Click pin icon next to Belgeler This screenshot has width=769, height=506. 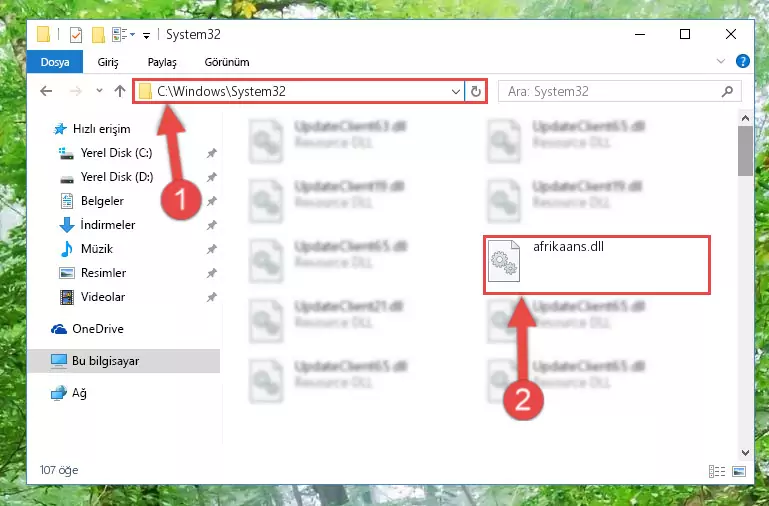211,201
